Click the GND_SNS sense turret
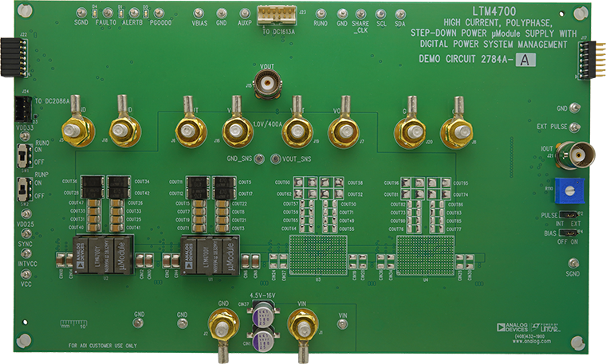The height and width of the screenshot is (364, 606). pos(259,159)
